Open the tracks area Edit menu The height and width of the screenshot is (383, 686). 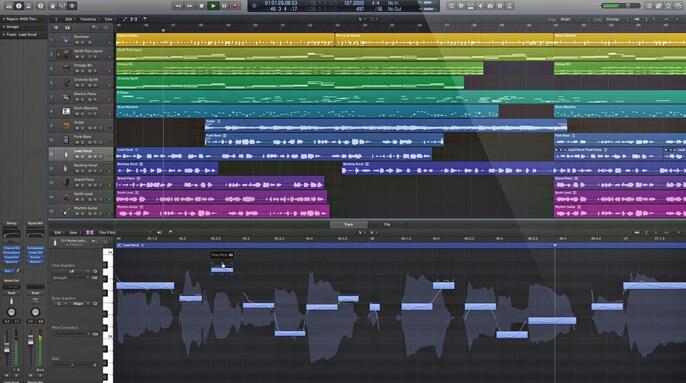(69, 19)
